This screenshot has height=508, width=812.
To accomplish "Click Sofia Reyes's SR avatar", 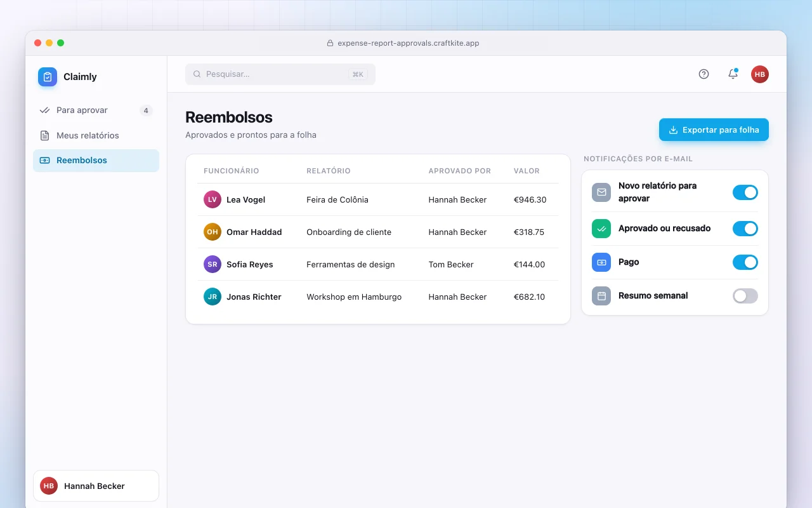I will pyautogui.click(x=213, y=264).
